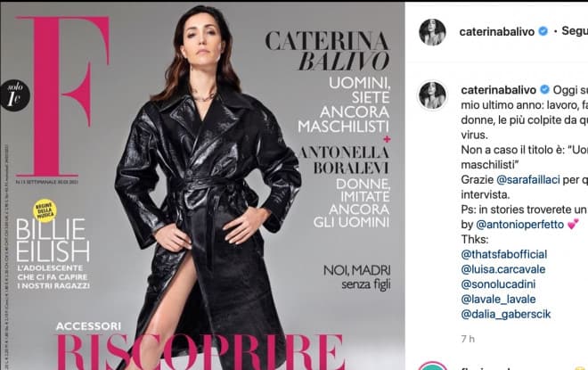Click the verified badge beside header username

coord(543,31)
